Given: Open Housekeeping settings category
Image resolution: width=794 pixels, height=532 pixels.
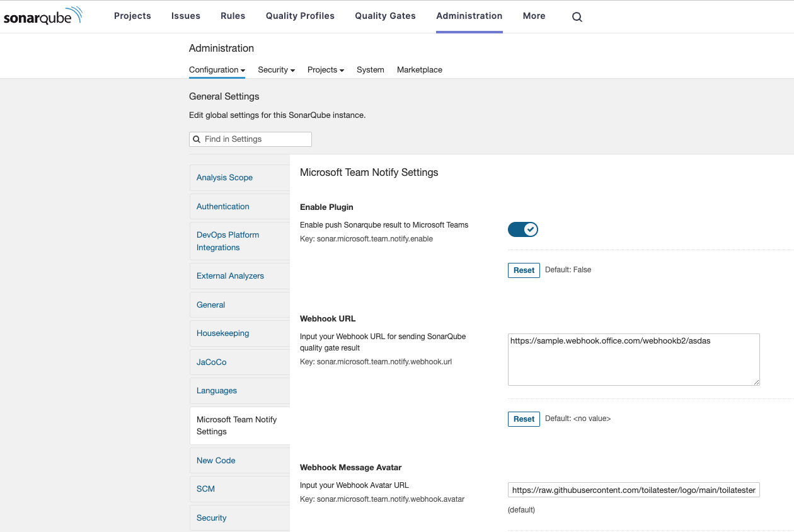Looking at the screenshot, I should point(239,333).
